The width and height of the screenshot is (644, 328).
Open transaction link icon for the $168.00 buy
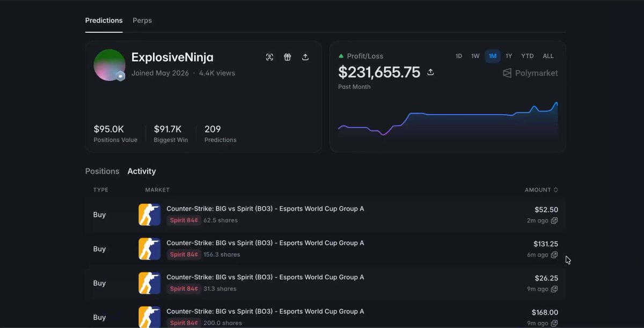(x=554, y=323)
